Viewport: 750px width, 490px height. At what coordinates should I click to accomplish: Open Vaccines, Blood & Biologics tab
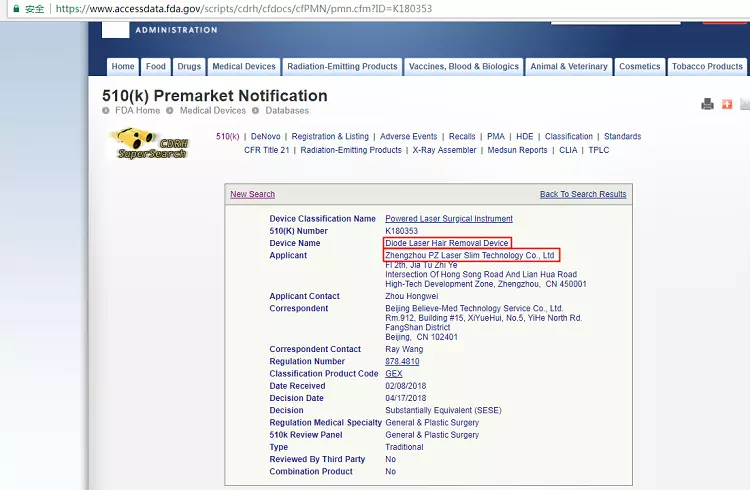[x=463, y=67]
